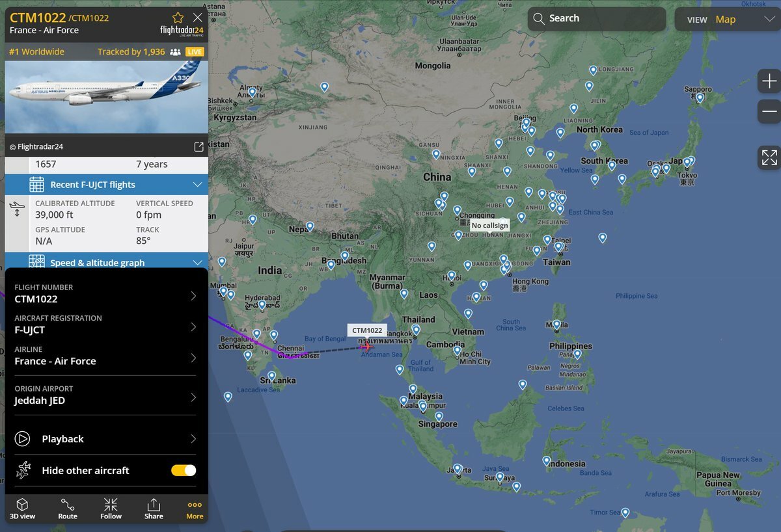Image resolution: width=781 pixels, height=532 pixels.
Task: Zoom out the map with minus button
Action: point(769,111)
